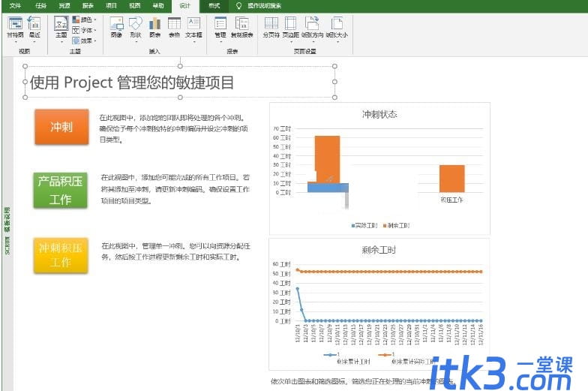Expand the 字体 dropdown arrow

tap(94, 30)
